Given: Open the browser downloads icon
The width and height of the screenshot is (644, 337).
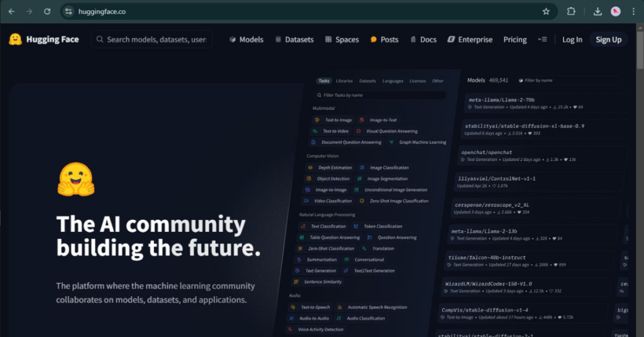Looking at the screenshot, I should (597, 11).
